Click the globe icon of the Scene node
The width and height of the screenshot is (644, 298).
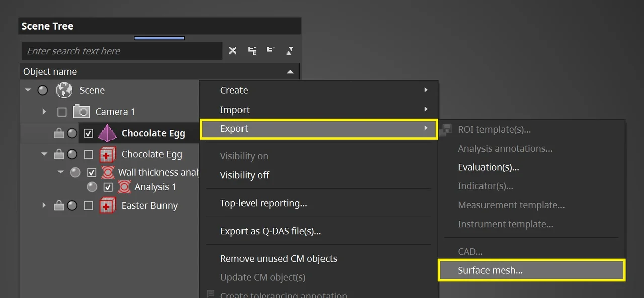coord(64,90)
